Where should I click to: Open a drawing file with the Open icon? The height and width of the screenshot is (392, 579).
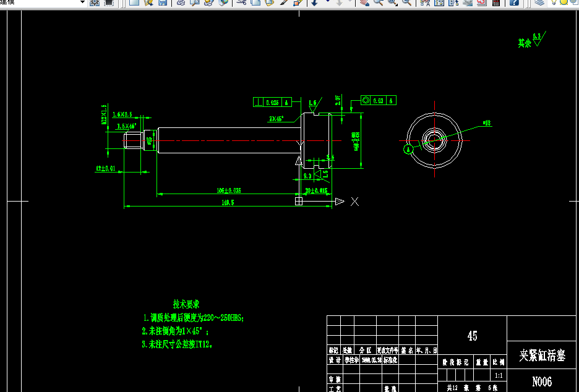tap(148, 2)
